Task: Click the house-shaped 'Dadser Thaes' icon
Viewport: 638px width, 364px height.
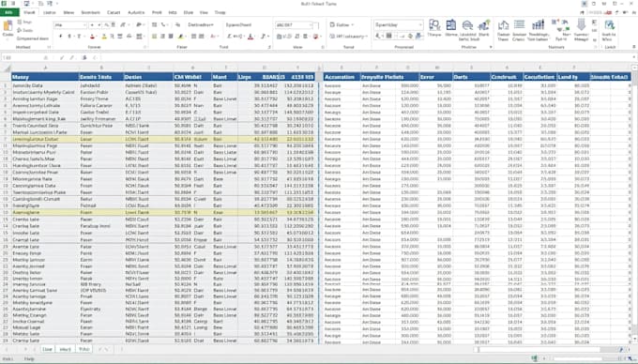Action: (503, 25)
